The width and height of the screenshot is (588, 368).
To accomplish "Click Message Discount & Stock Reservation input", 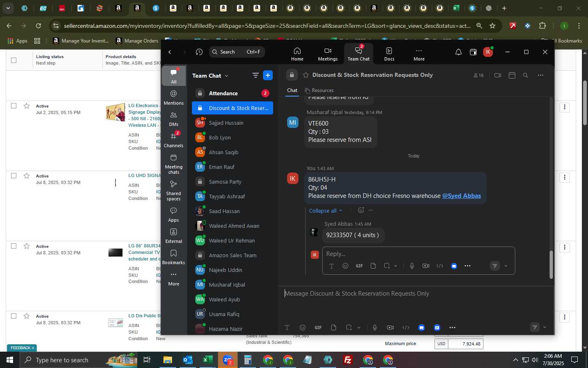I will (x=415, y=294).
